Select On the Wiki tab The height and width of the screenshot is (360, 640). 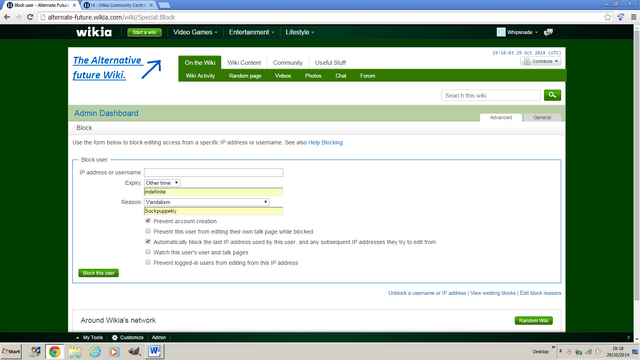pos(200,62)
